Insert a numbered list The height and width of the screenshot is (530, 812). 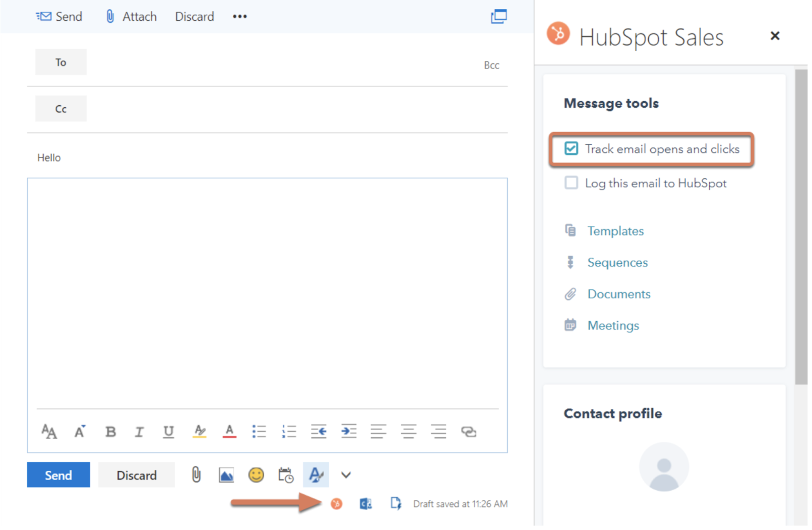(289, 431)
